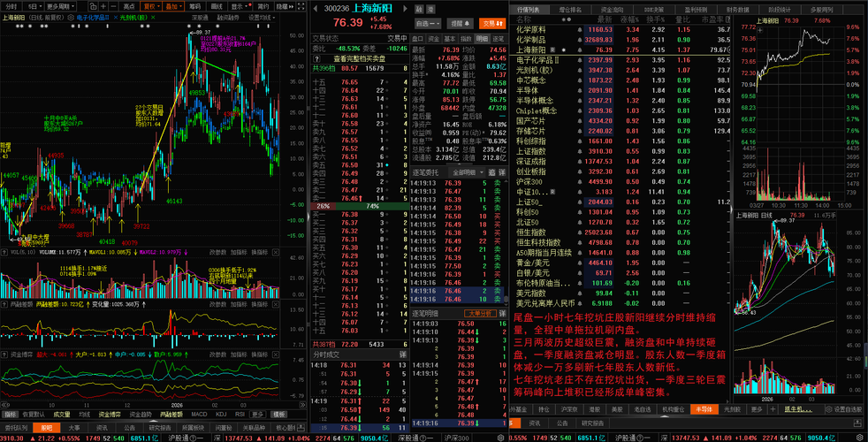The image size is (868, 442).
Task: Zoom in chart with plus icon
Action: click(103, 7)
